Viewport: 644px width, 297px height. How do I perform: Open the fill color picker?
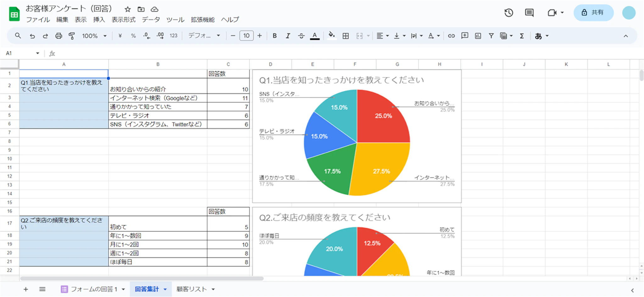(331, 36)
